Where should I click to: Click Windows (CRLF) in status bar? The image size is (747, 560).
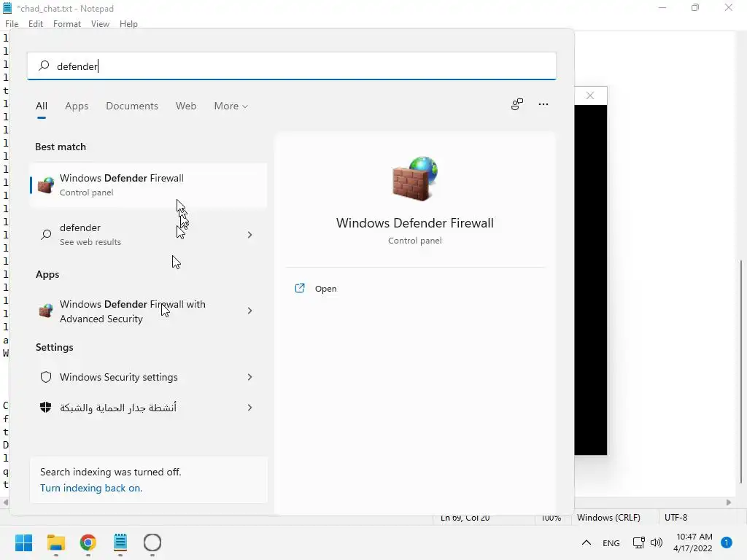point(608,518)
